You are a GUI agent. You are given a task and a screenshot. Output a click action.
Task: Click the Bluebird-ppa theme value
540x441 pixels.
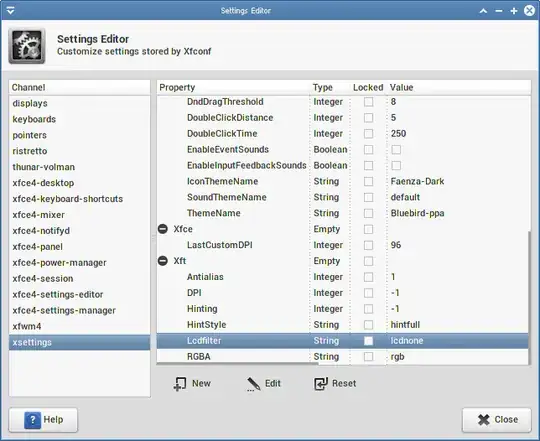pyautogui.click(x=417, y=213)
